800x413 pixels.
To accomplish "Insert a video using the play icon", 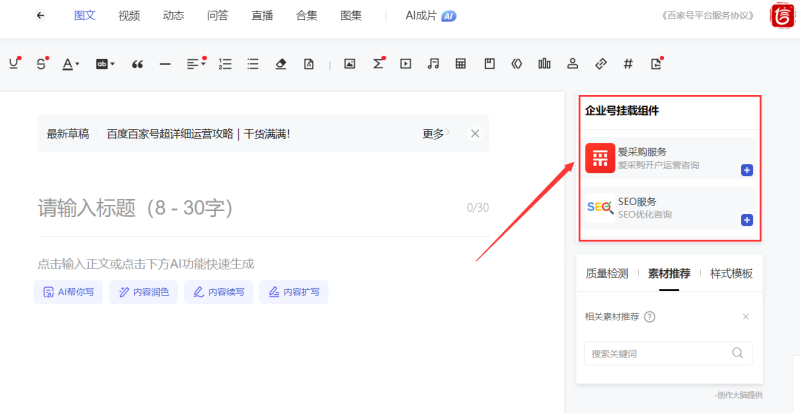I will tap(405, 64).
